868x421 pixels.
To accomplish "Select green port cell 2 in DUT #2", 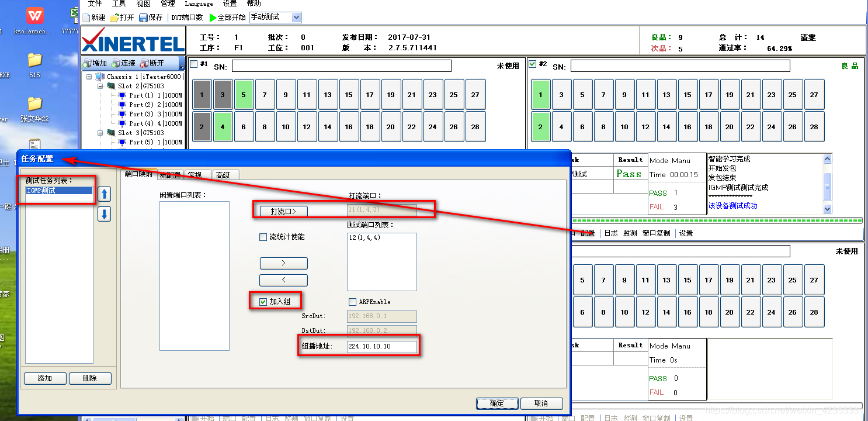I will 541,127.
